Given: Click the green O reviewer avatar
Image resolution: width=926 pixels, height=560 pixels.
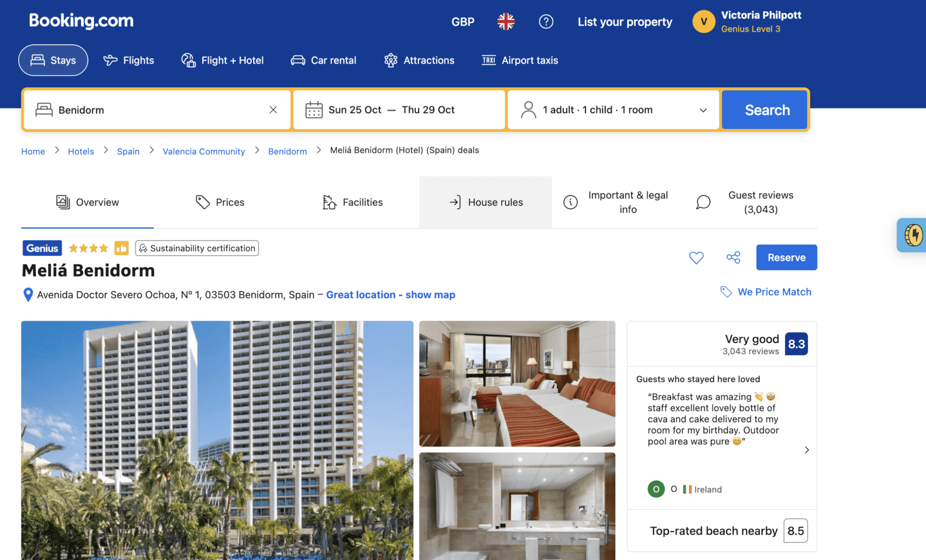Looking at the screenshot, I should pyautogui.click(x=656, y=489).
